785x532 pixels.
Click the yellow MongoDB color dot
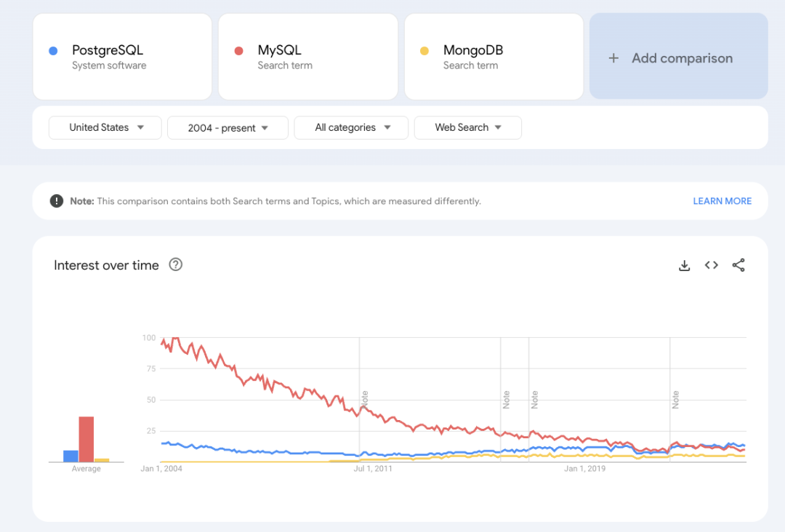pyautogui.click(x=424, y=51)
